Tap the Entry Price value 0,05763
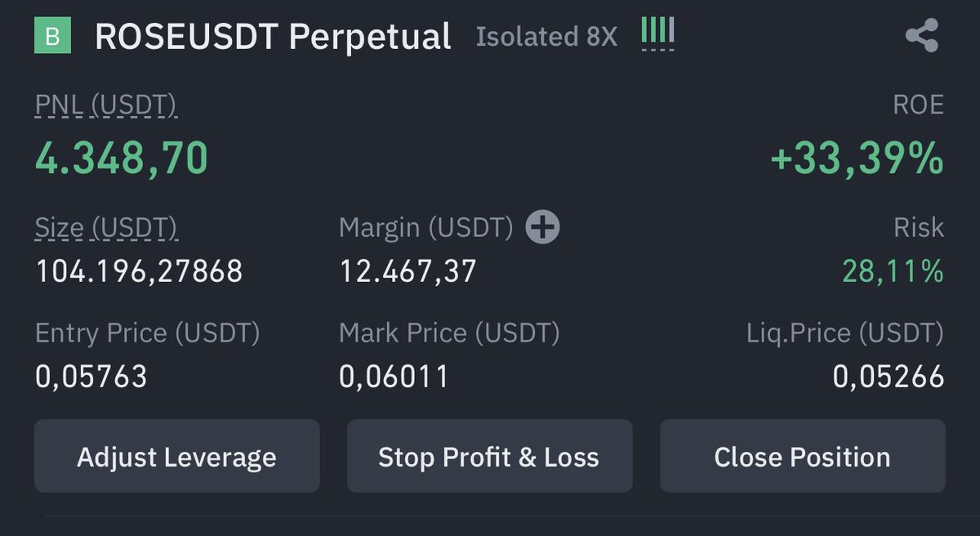 pos(91,376)
